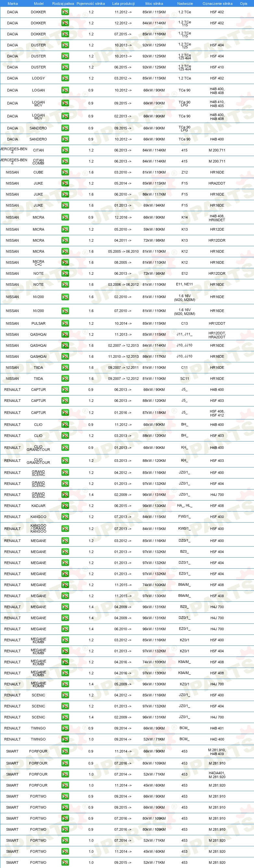Image resolution: width=254 pixels, height=868 pixels.
Task: Select the 'KADJAR' model cell
Action: tap(38, 506)
